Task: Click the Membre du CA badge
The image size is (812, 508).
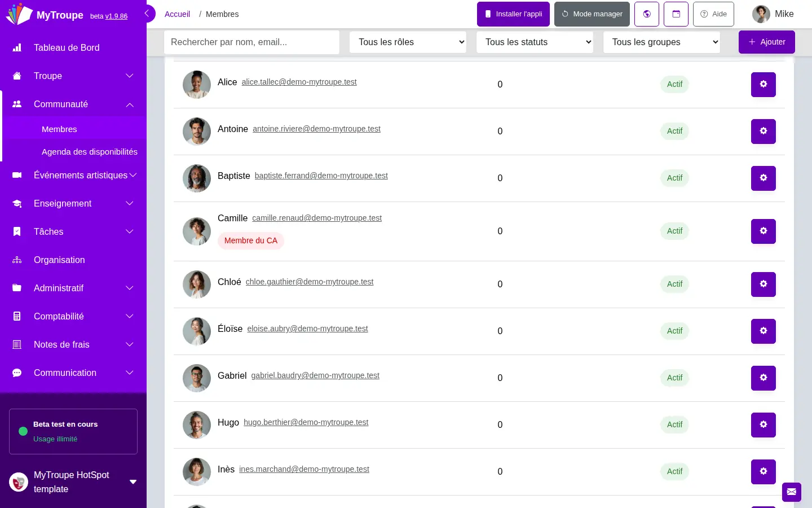Action: (x=251, y=241)
